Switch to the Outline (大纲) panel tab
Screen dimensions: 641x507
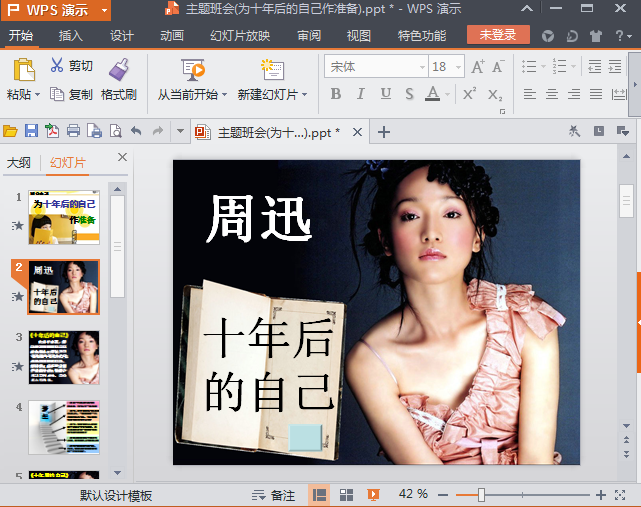tap(19, 163)
